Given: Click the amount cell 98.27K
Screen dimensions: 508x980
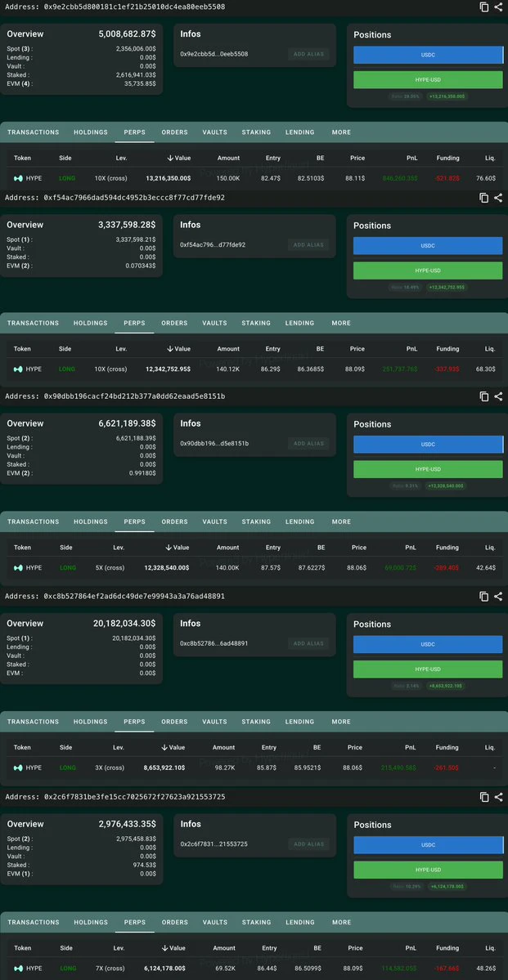Looking at the screenshot, I should coord(224,767).
